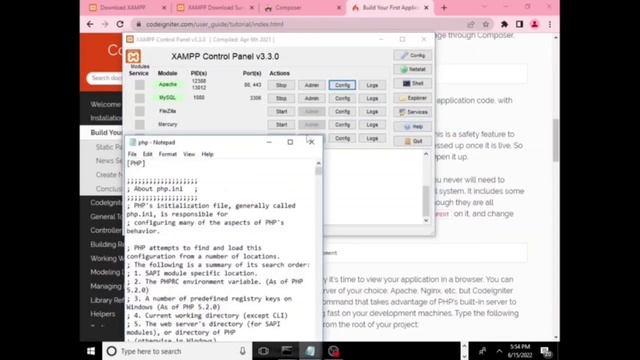This screenshot has height=360, width=640.
Task: Open MySQL Config dropdown
Action: 342,98
